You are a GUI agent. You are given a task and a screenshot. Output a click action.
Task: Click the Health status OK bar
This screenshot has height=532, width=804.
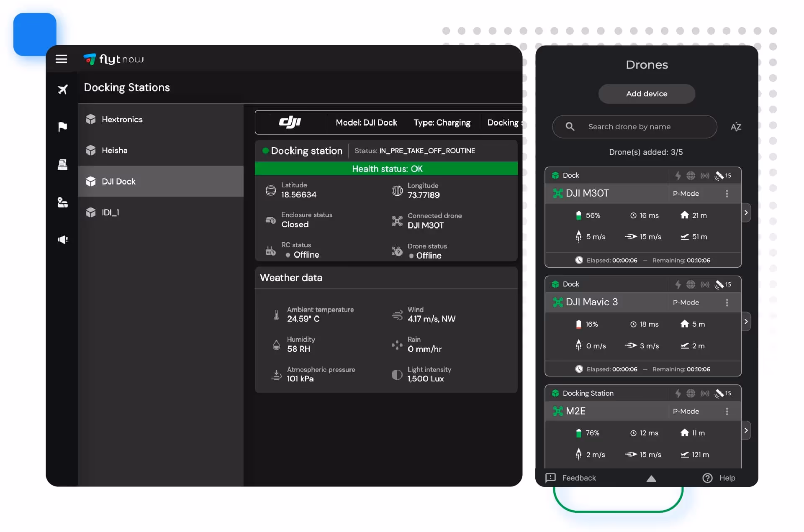387,169
